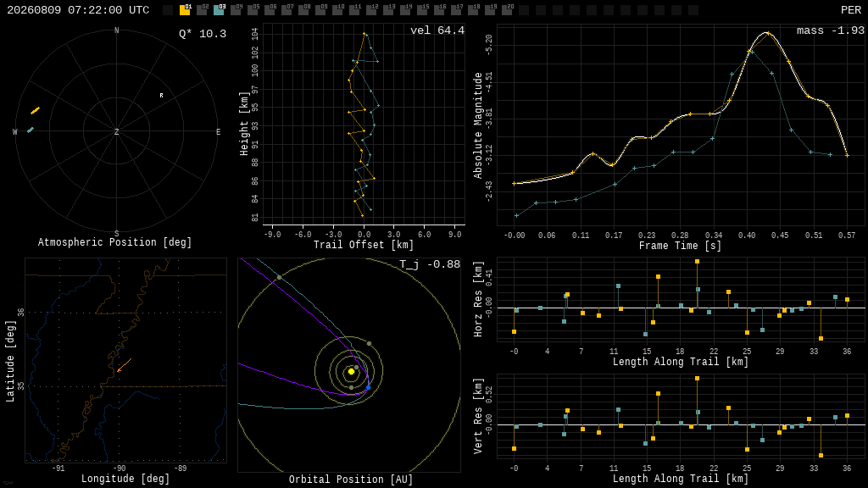Click the yellow meteor trail in sky plot

pos(35,111)
